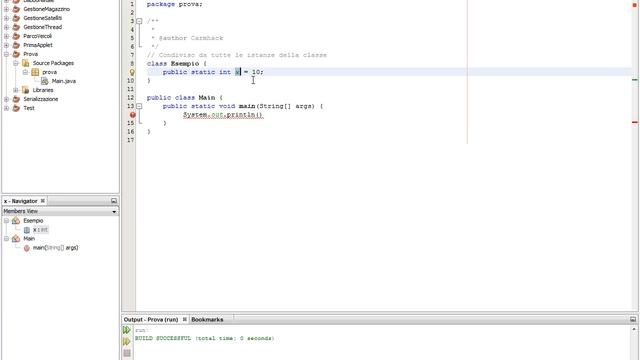Click the Source Packages folder icon
This screenshot has width=640, height=360.
click(x=25, y=63)
